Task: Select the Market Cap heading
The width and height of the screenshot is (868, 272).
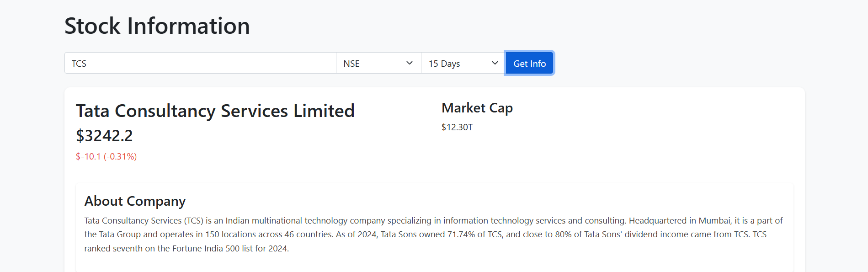Action: point(477,108)
